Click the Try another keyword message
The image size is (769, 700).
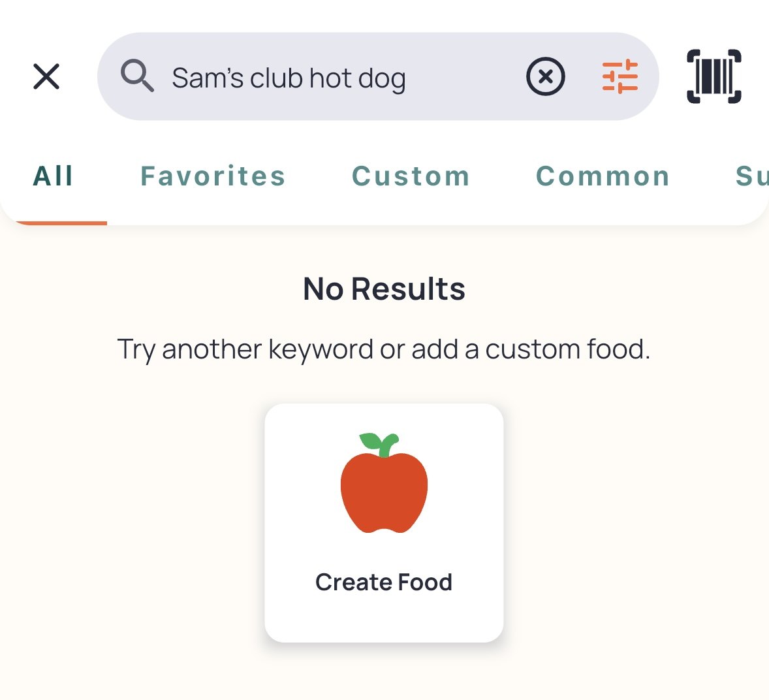pyautogui.click(x=384, y=350)
